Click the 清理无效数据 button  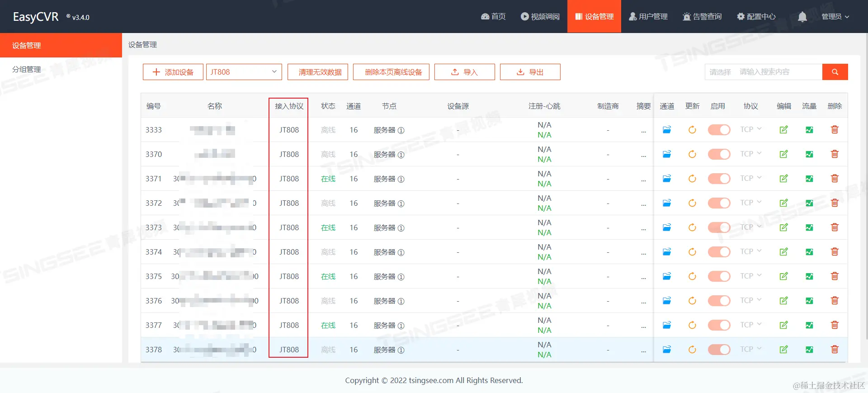click(x=318, y=72)
